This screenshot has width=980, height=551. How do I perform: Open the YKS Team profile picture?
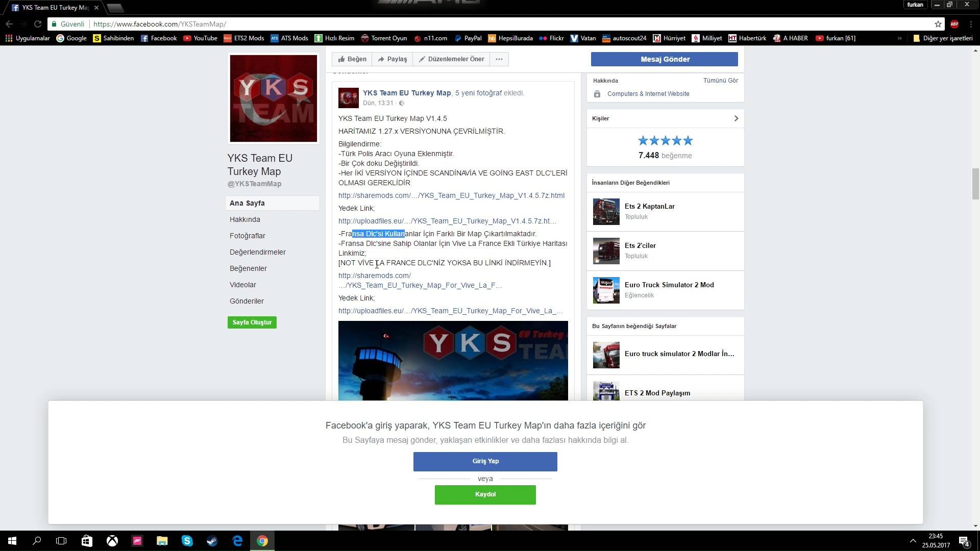point(274,98)
